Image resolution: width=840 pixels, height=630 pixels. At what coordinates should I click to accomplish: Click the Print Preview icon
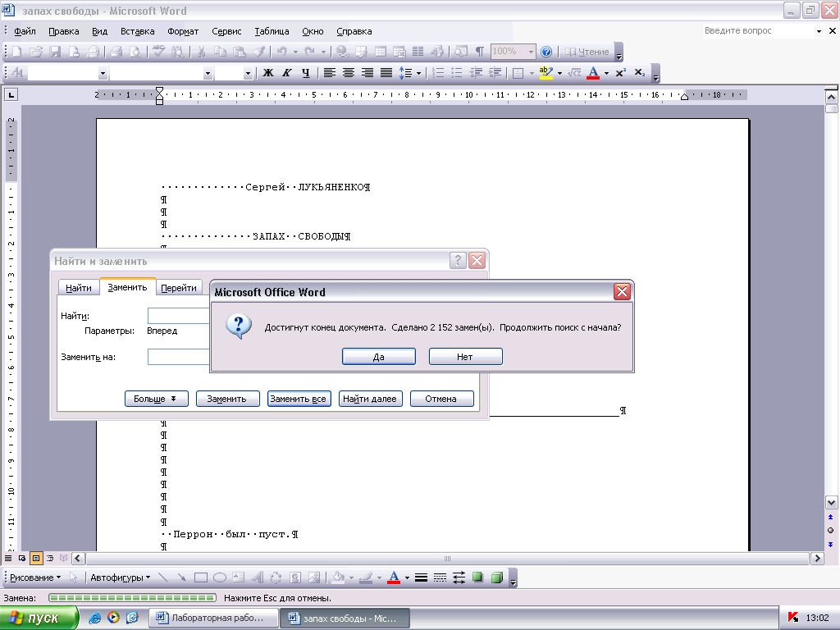tap(135, 52)
